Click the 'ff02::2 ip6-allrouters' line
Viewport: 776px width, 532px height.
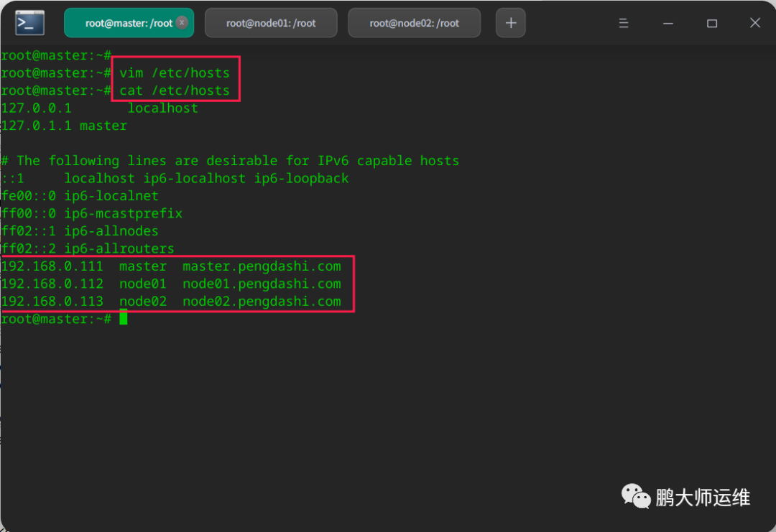(88, 248)
